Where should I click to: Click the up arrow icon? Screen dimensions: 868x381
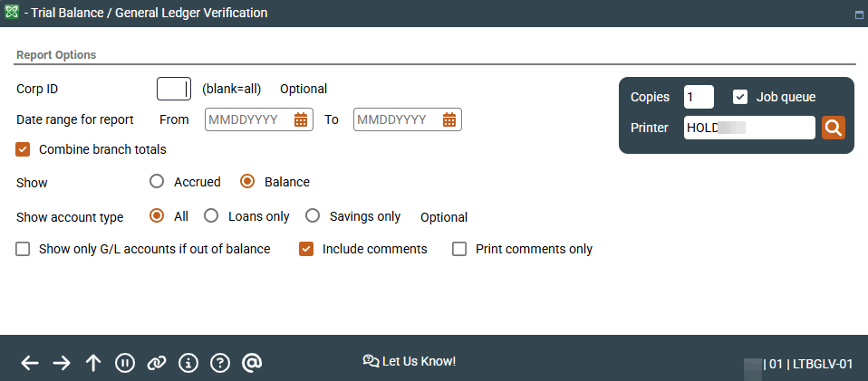click(93, 363)
